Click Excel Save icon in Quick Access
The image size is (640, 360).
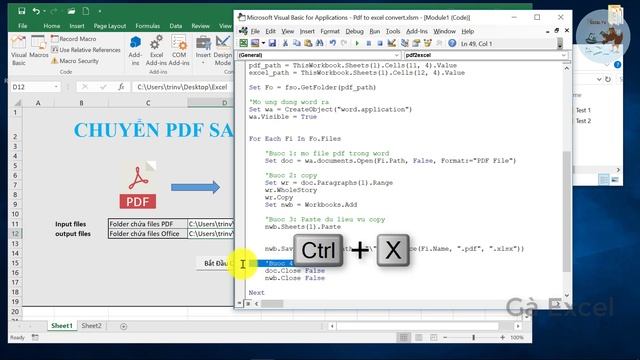pos(22,11)
